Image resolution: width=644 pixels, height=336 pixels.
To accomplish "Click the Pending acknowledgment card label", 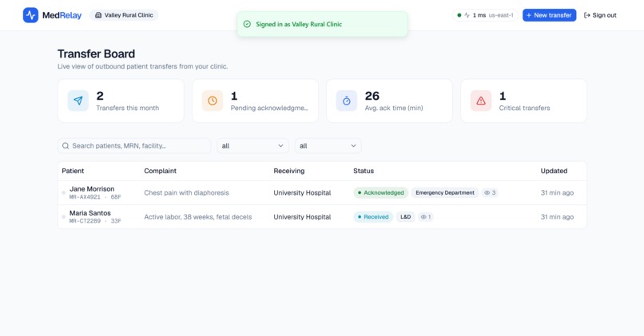I will coord(269,108).
